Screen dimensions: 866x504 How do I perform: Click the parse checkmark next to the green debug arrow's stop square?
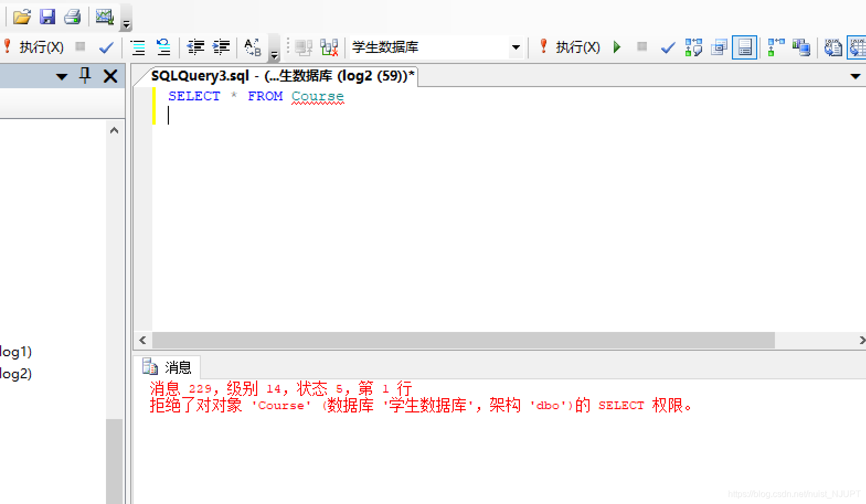pyautogui.click(x=668, y=47)
